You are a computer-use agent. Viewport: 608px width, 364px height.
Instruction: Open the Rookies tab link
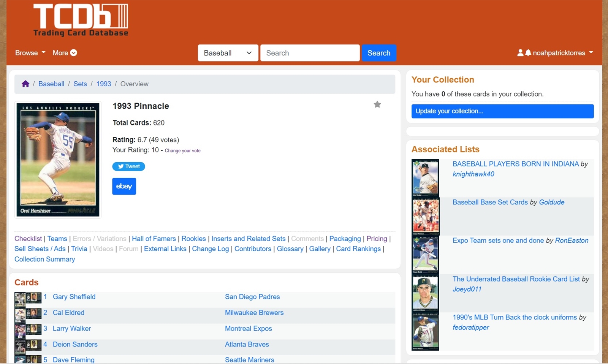pyautogui.click(x=193, y=239)
